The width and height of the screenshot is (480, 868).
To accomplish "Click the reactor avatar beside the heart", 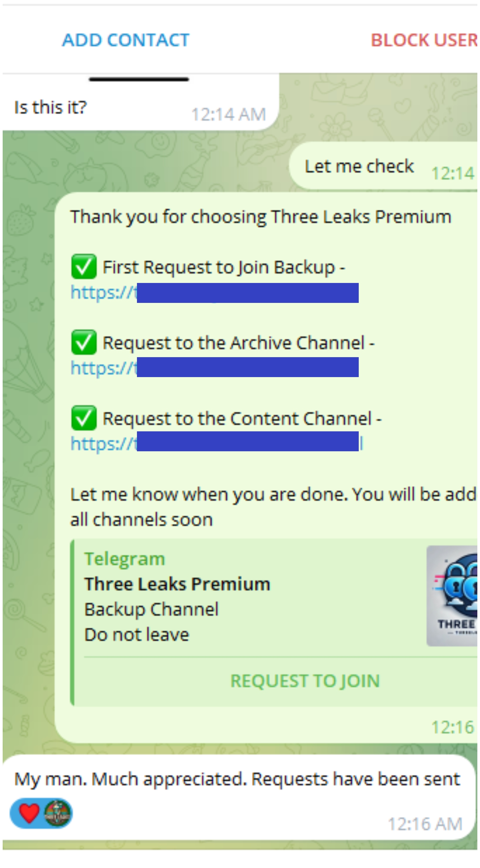I will pyautogui.click(x=58, y=813).
